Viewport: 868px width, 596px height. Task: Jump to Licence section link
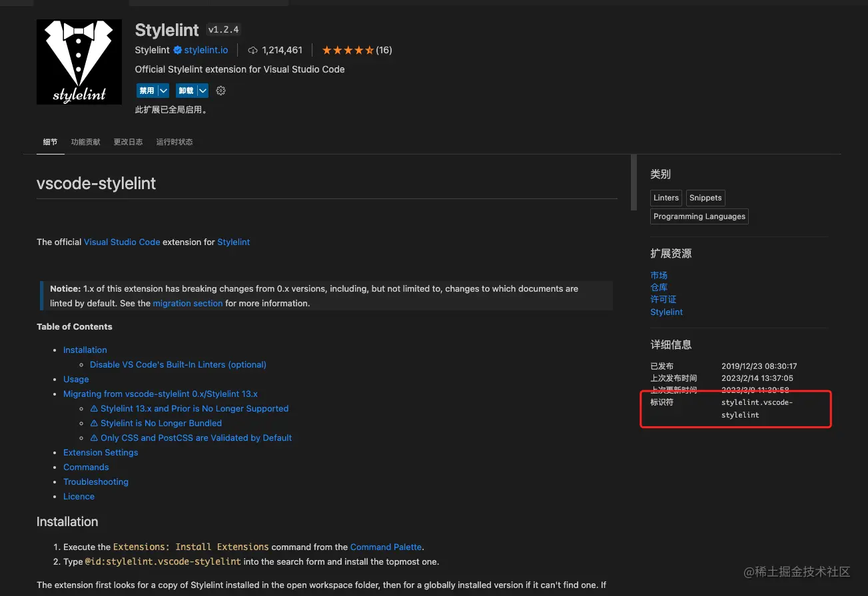coord(79,496)
